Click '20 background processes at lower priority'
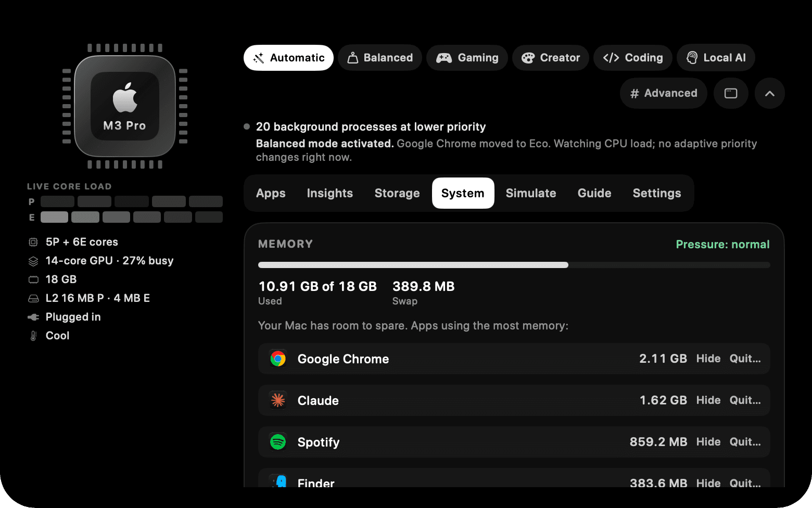Image resolution: width=812 pixels, height=508 pixels. 371,127
